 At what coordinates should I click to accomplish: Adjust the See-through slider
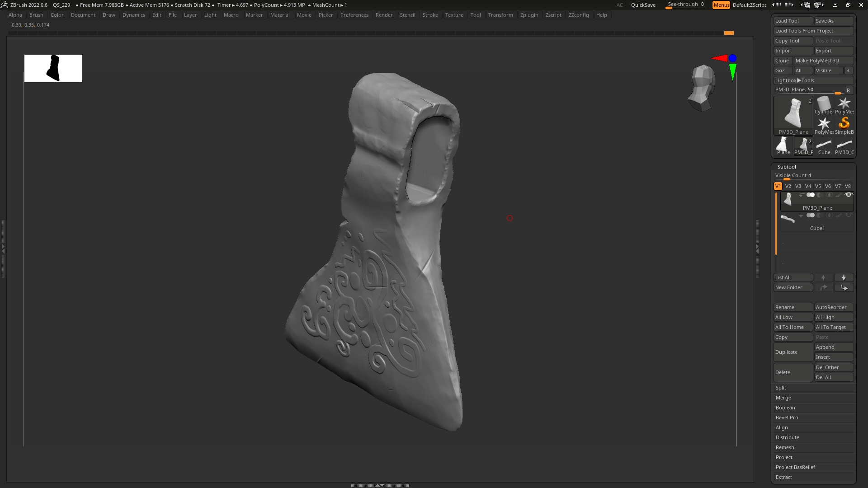click(686, 5)
